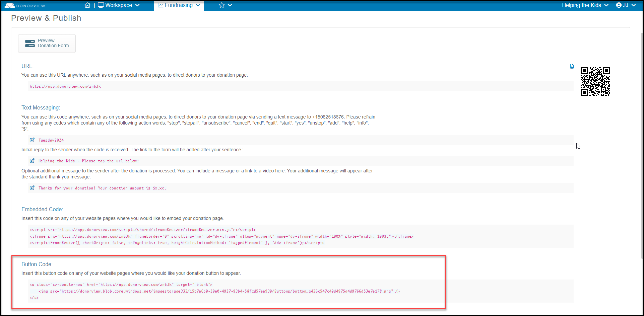Click the favorites star icon
Screen dimensions: 644x316
(x=221, y=5)
